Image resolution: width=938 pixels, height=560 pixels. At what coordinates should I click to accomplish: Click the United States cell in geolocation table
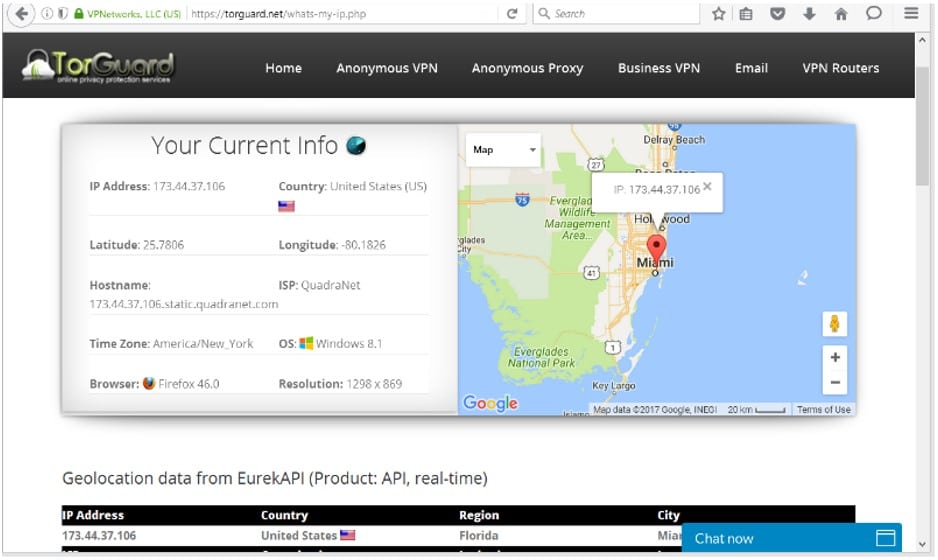307,535
